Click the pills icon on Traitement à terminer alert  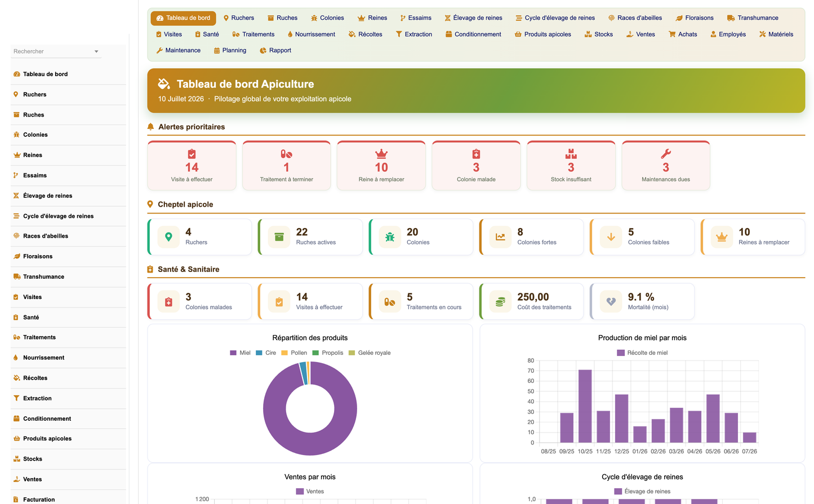(x=287, y=154)
